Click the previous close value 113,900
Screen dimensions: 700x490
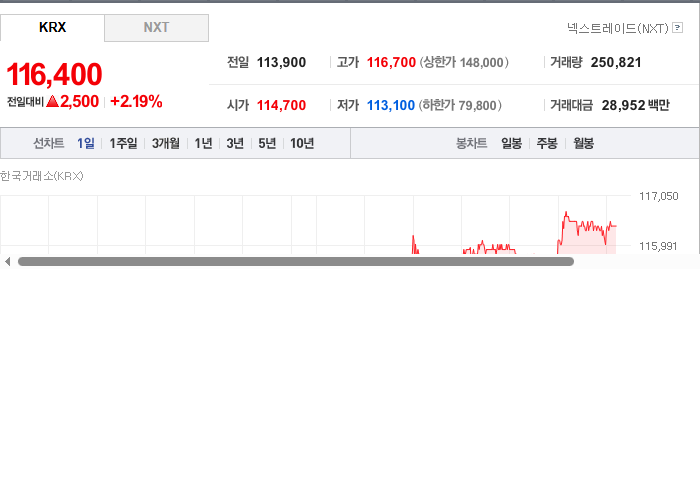[281, 62]
